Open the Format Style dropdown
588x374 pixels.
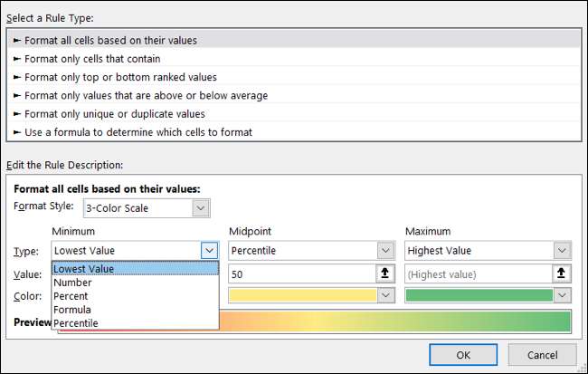[x=201, y=208]
